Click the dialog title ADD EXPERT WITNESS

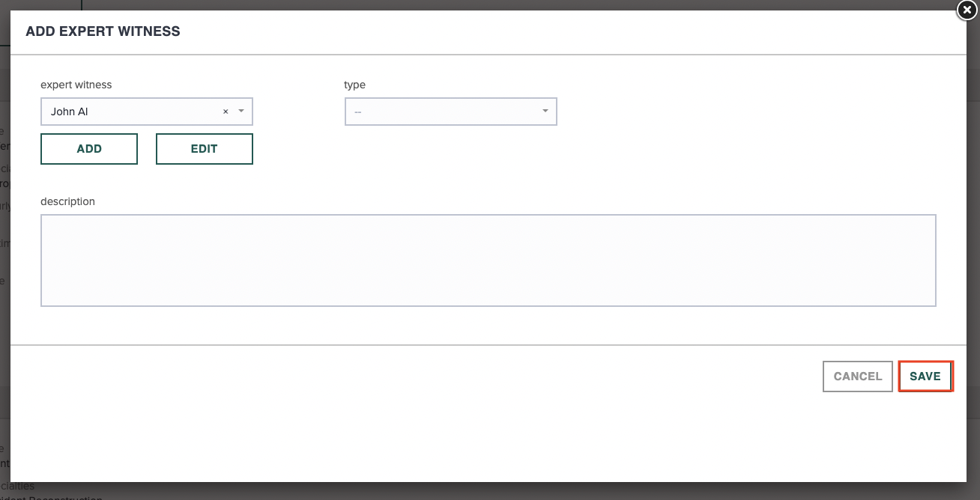pos(103,31)
